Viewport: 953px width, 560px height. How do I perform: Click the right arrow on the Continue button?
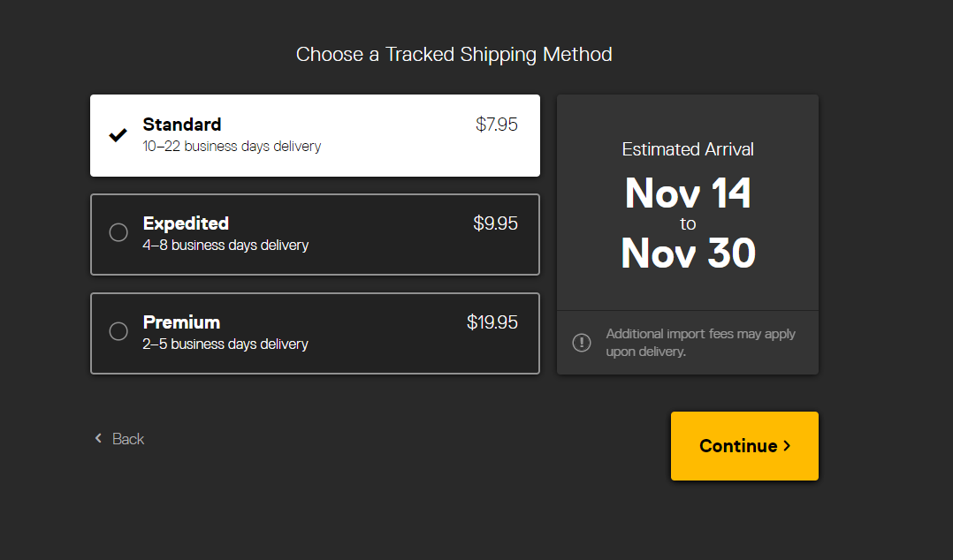click(787, 446)
